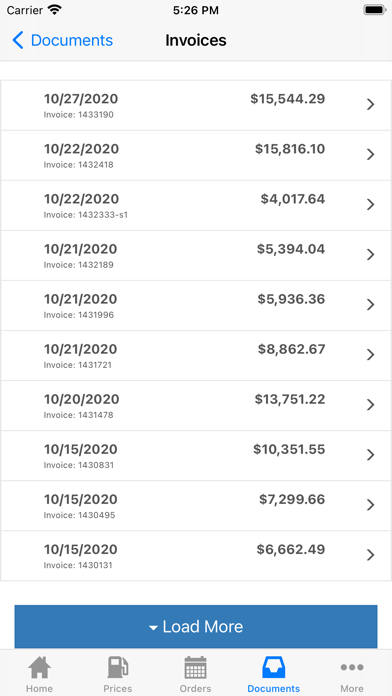
Task: Expand invoice 1433190 using its chevron
Action: pos(370,104)
